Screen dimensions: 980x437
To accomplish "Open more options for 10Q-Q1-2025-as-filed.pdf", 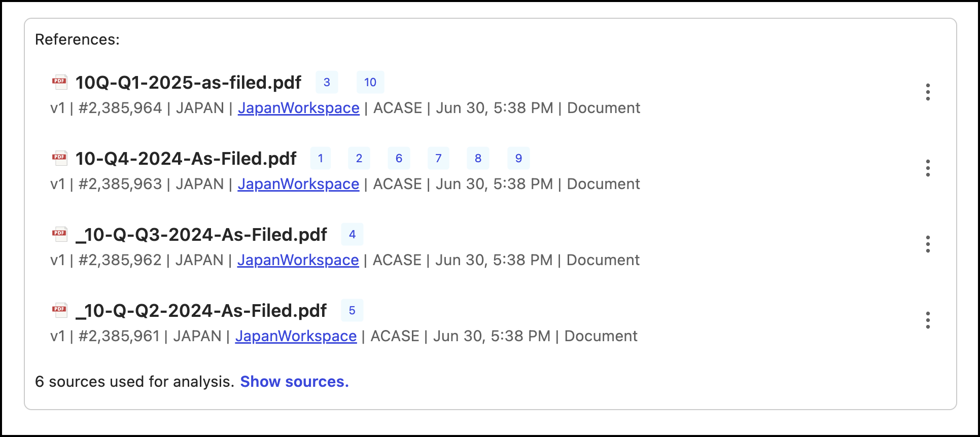I will pyautogui.click(x=927, y=92).
